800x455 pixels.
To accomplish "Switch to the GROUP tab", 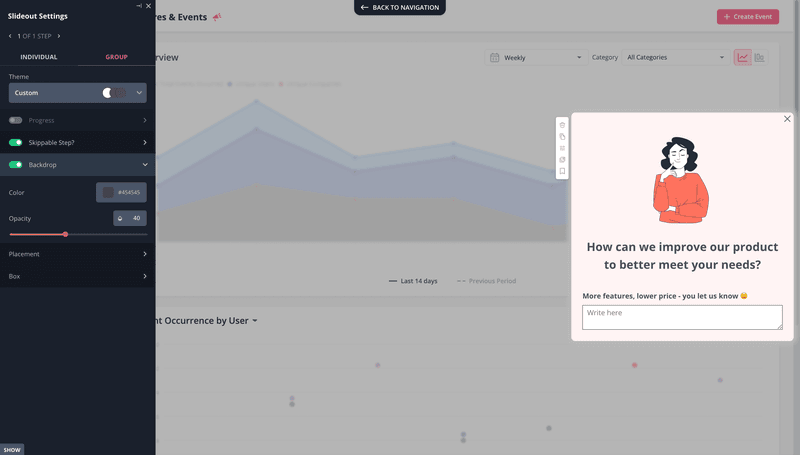I will [x=116, y=57].
